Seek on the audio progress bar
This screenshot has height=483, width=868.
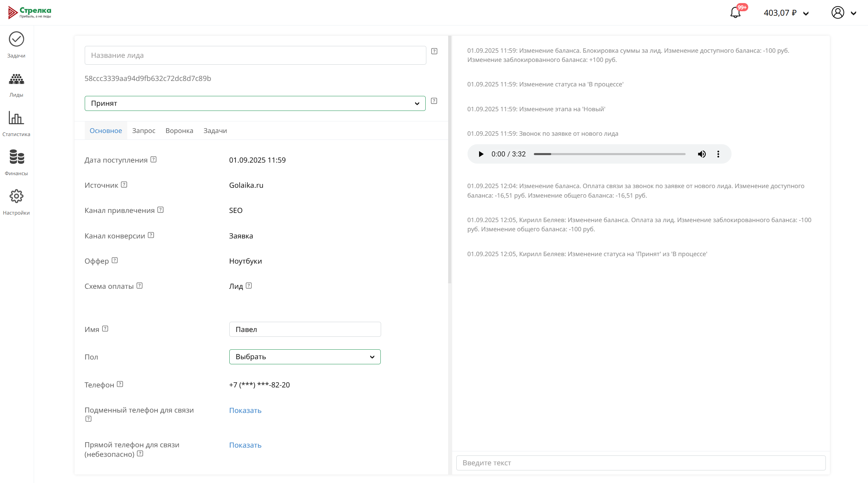[x=609, y=154]
